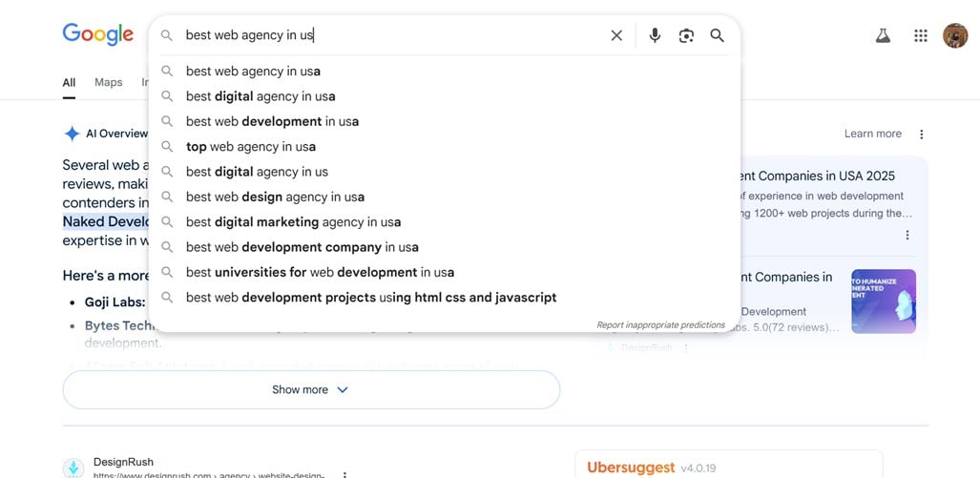This screenshot has height=478, width=980.
Task: Focus the search input field
Action: [394, 35]
